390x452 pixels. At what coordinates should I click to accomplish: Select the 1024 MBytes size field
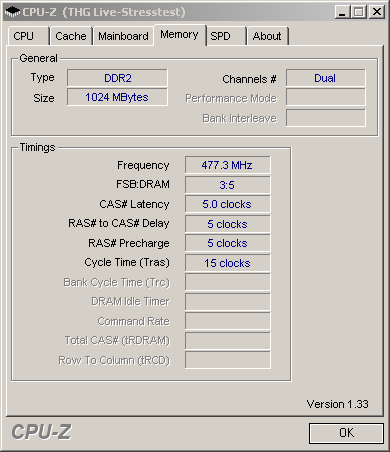point(117,97)
